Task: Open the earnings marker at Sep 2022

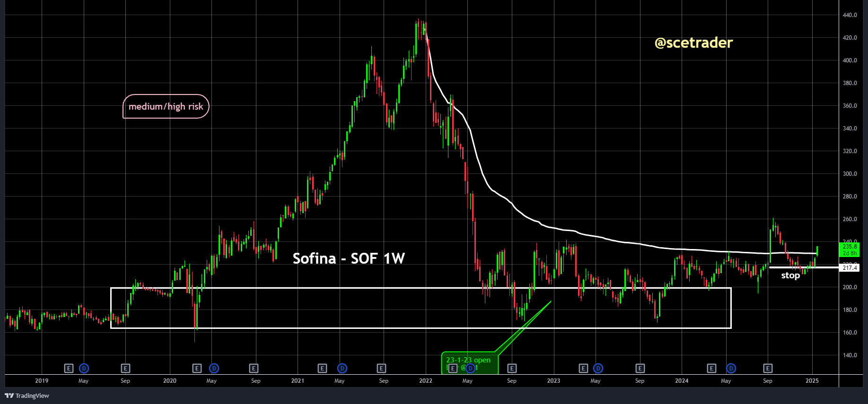Action: point(511,368)
